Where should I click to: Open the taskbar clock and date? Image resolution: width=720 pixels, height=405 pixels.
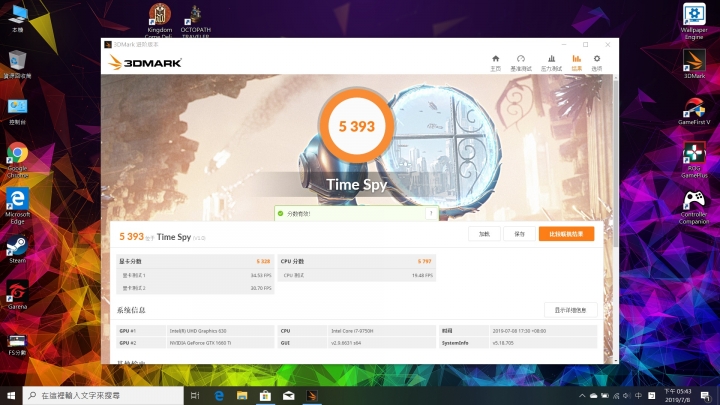(678, 395)
